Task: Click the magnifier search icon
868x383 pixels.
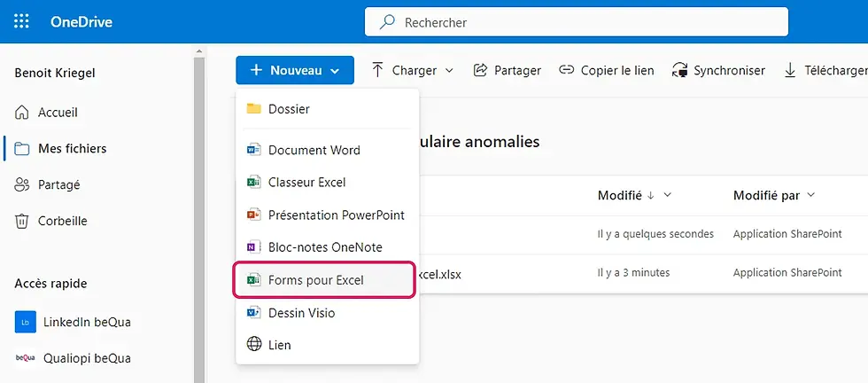Action: click(387, 22)
